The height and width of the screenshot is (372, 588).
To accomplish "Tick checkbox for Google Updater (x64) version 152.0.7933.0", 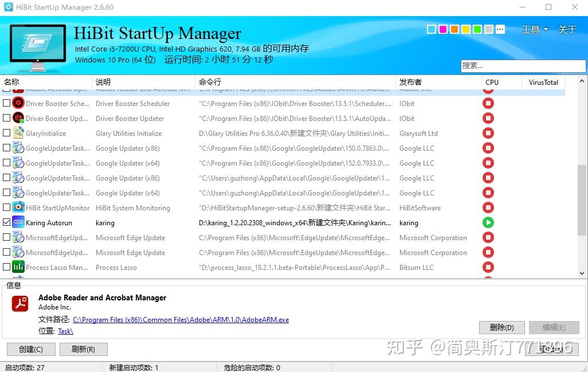I will 6,162.
